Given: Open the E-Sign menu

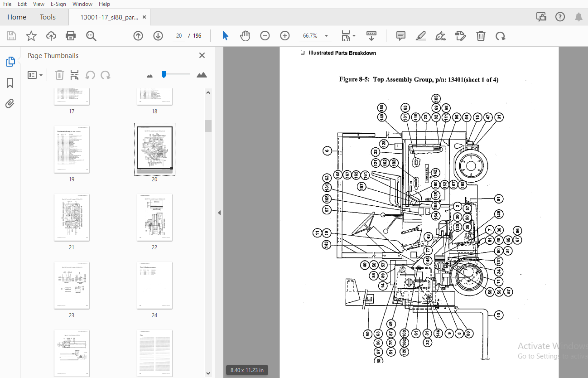Looking at the screenshot, I should (x=58, y=4).
